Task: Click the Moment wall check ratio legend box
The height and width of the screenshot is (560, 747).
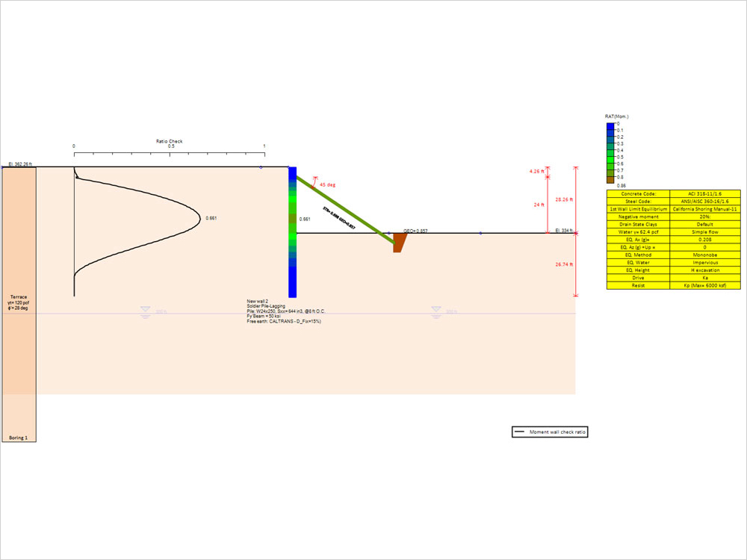Action: click(550, 432)
